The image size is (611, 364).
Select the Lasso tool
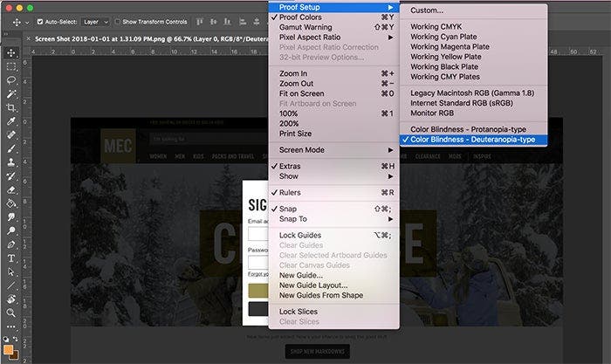(x=10, y=80)
